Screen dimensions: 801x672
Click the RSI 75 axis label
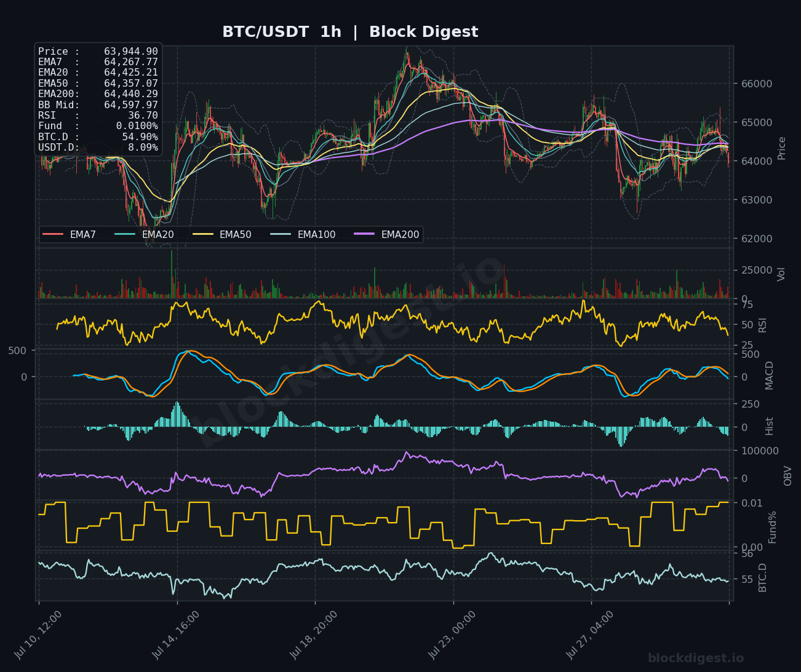pos(747,304)
